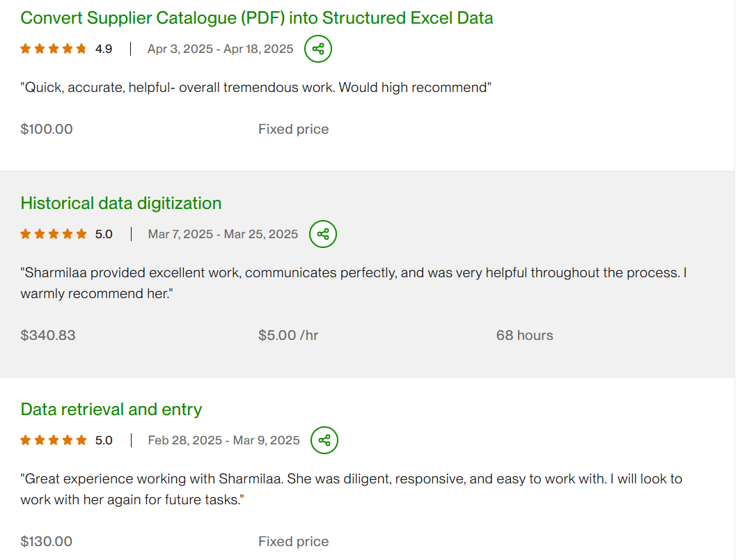
Task: Click the "Great experience working with Sharmilaa" review
Action: (x=351, y=479)
